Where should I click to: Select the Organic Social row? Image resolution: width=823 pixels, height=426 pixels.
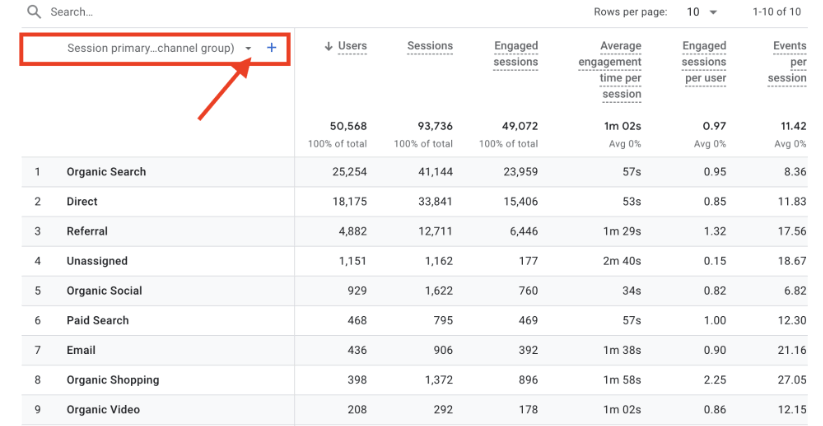point(104,291)
